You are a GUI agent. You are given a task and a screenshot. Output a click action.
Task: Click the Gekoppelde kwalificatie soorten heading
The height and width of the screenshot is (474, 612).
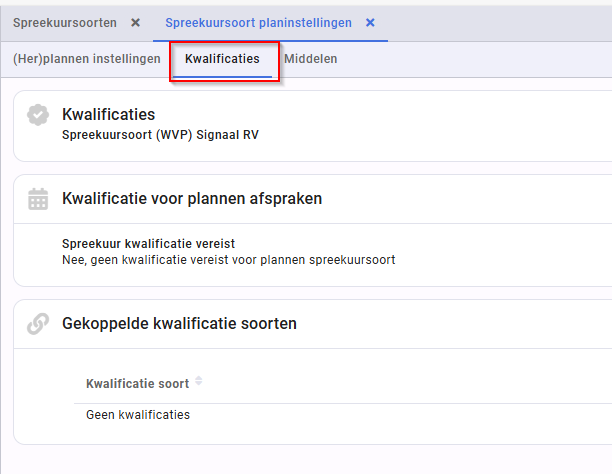[180, 323]
